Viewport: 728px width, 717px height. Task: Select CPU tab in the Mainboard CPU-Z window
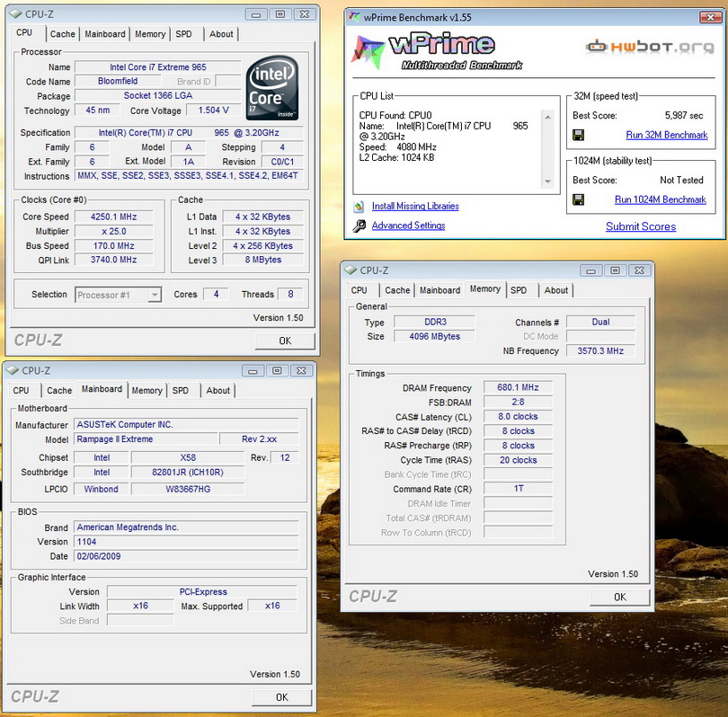21,390
